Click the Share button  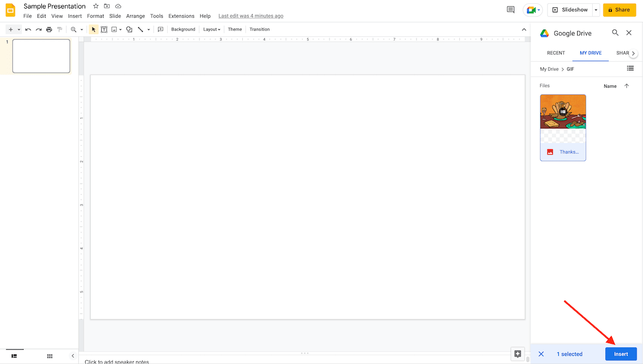(x=619, y=10)
